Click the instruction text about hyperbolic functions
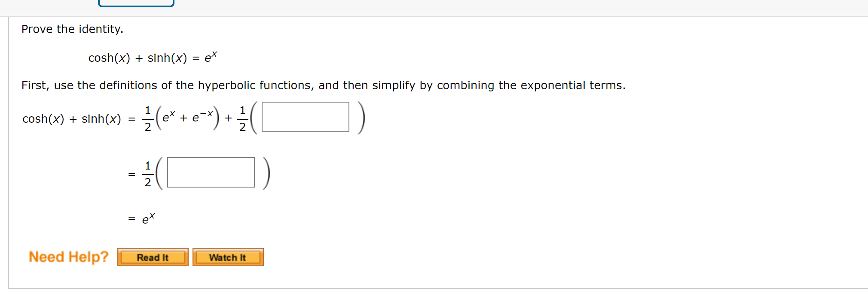The width and height of the screenshot is (868, 303). 323,85
